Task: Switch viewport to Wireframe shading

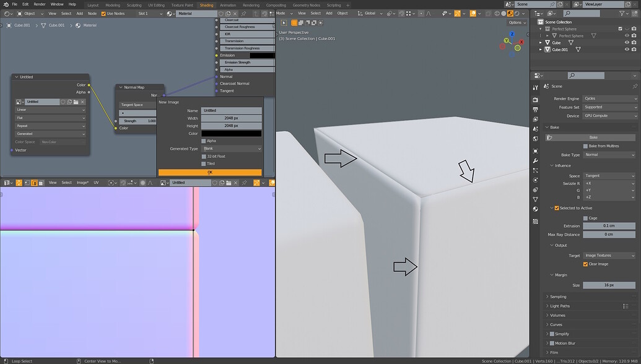Action: click(497, 14)
